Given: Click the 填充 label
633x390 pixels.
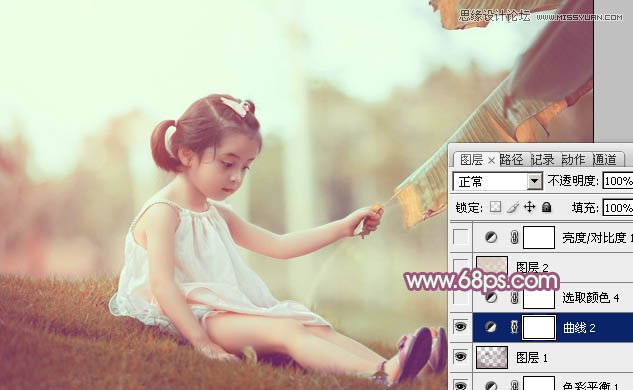Looking at the screenshot, I should pyautogui.click(x=585, y=208).
